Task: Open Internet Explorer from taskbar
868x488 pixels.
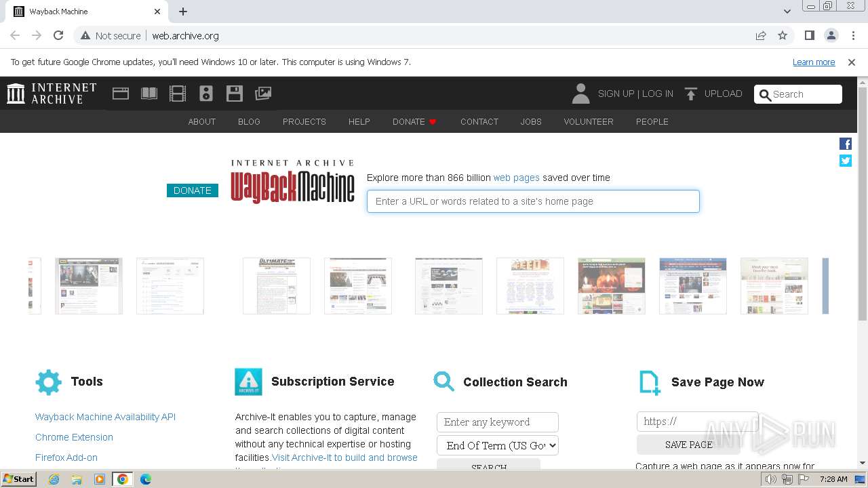Action: click(54, 479)
